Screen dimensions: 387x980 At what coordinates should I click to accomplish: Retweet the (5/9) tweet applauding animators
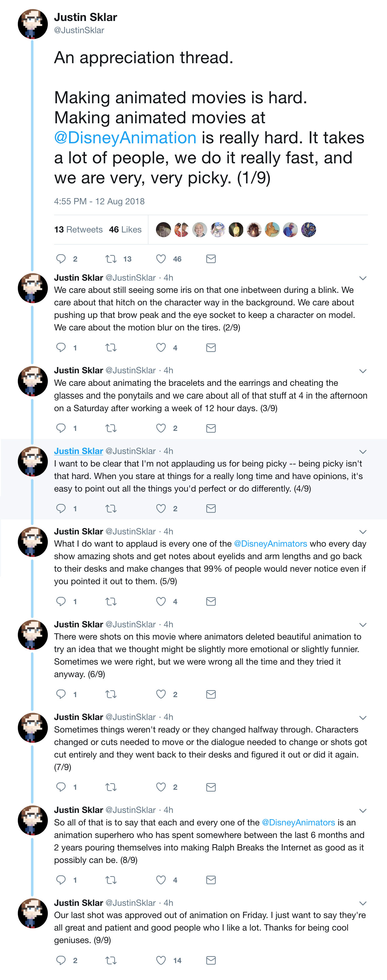tap(111, 601)
